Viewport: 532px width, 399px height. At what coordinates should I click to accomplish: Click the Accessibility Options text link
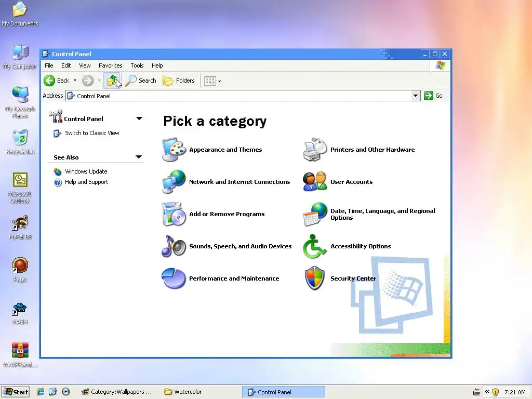pos(361,246)
